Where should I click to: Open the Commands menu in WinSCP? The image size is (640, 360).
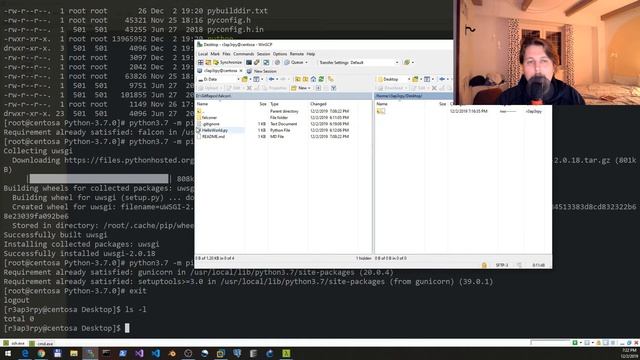pyautogui.click(x=244, y=54)
